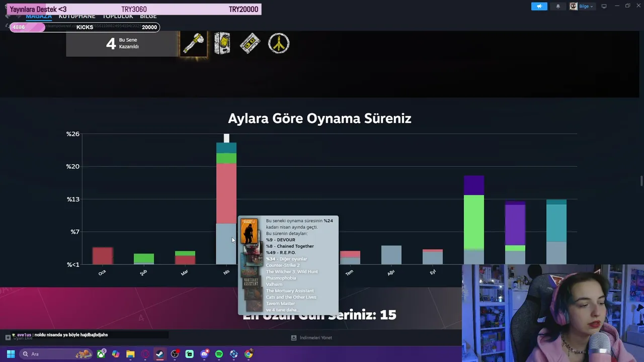
Task: Click the red R.E.P.O. segment in April bar
Action: click(226, 194)
